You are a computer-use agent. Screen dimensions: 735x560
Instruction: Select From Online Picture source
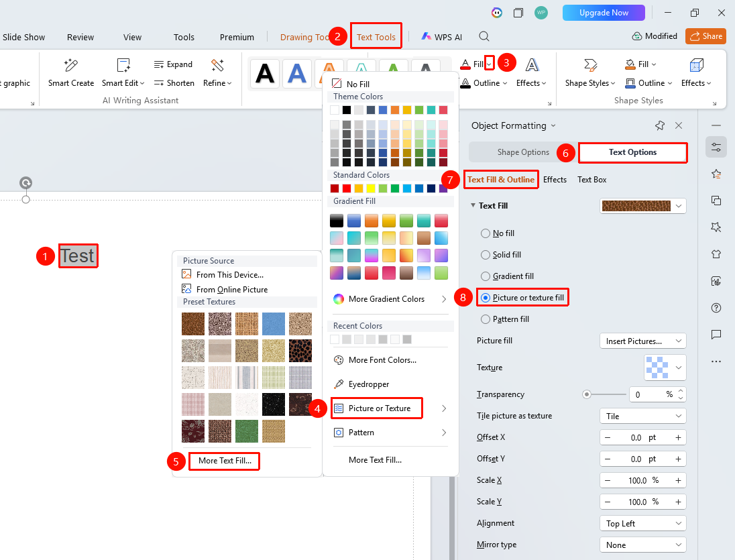[x=225, y=290]
